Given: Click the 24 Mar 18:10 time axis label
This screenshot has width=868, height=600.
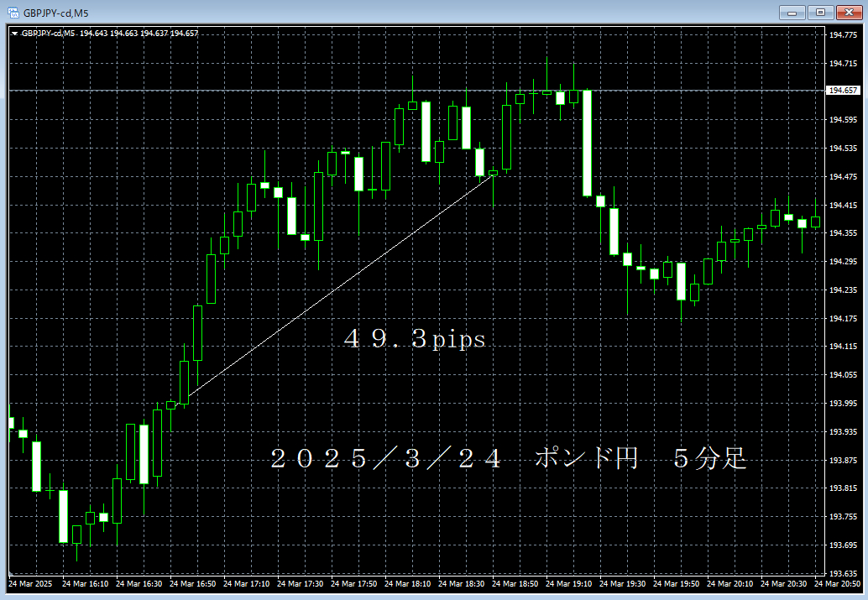Looking at the screenshot, I should point(408,584).
